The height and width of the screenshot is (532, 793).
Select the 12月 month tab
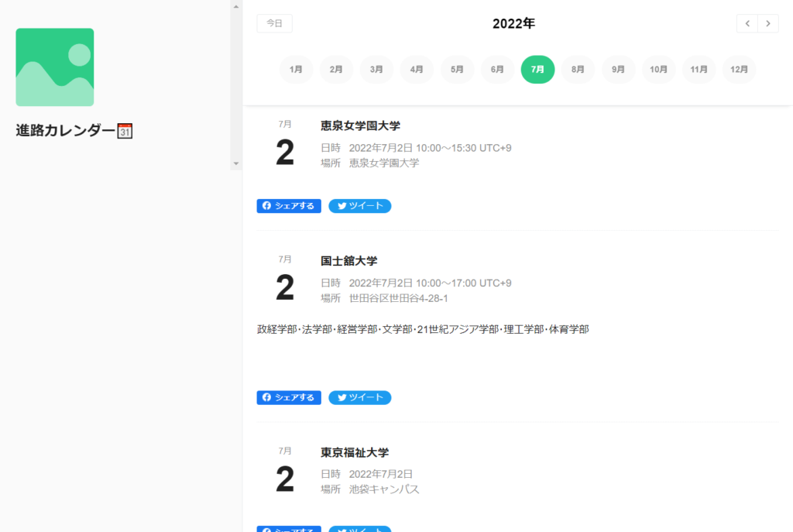point(739,69)
